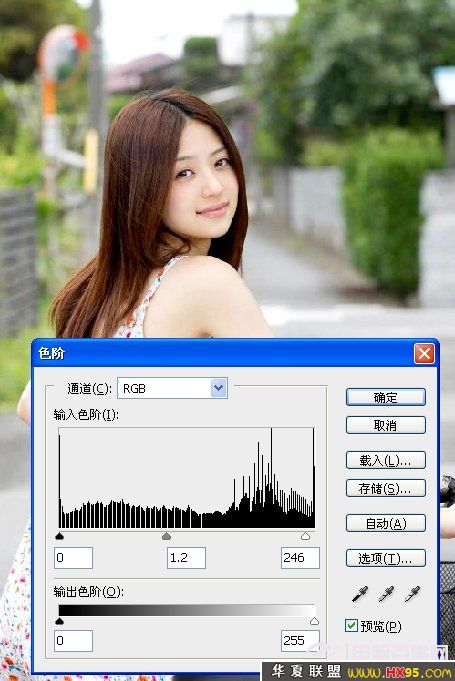Click the output levels white slider
The width and height of the screenshot is (455, 681).
315,621
